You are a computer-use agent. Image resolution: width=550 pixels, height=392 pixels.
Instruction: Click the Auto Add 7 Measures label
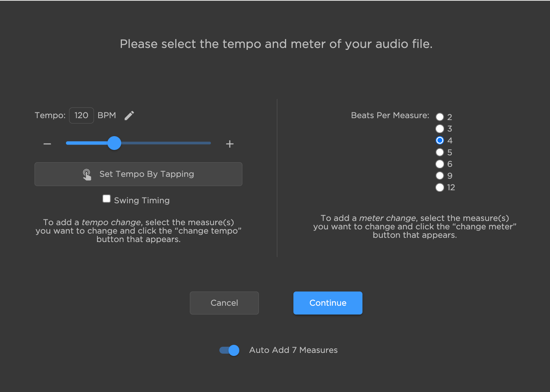click(x=293, y=350)
